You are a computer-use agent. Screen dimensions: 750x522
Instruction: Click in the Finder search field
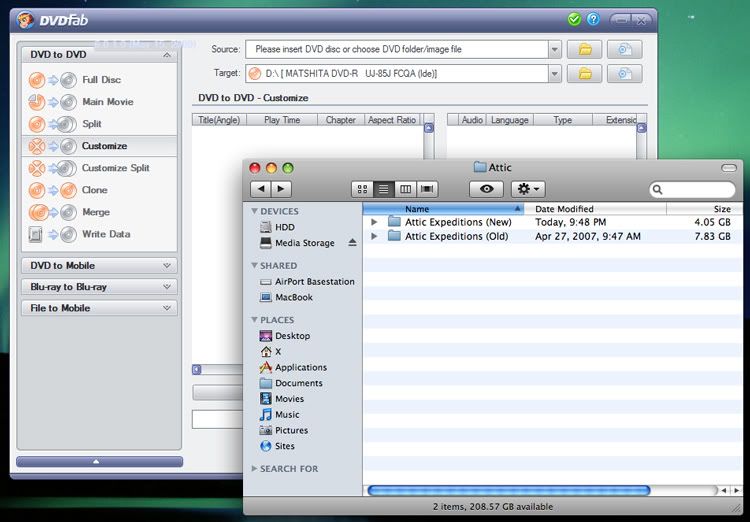(692, 189)
